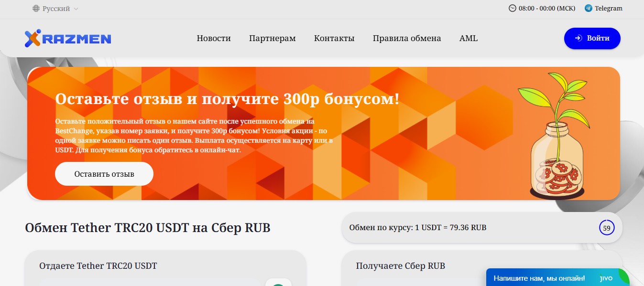The height and width of the screenshot is (286, 644).
Task: Click the jivo logo in chat widget
Action: coord(606,278)
